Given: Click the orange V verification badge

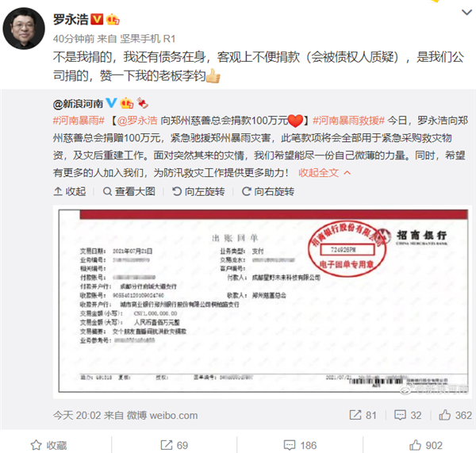Looking at the screenshot, I should [97, 19].
